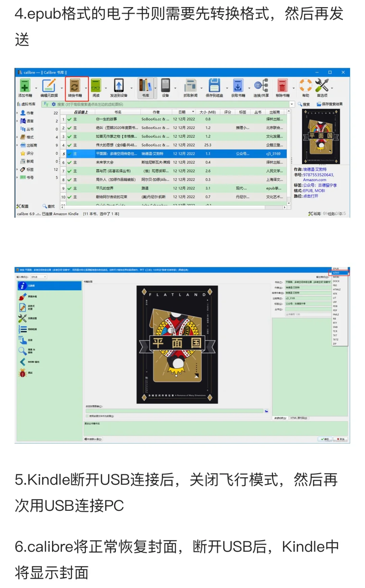Choose AZW3 in output format list

339,273
